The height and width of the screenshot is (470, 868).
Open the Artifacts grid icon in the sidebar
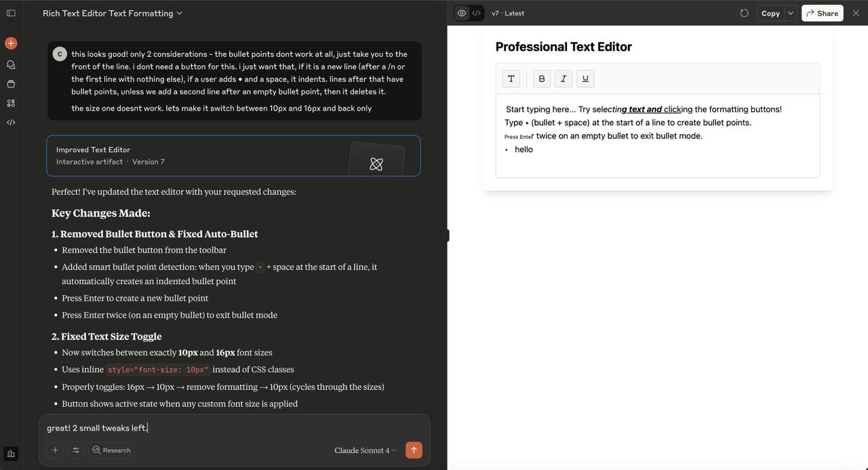[x=11, y=103]
